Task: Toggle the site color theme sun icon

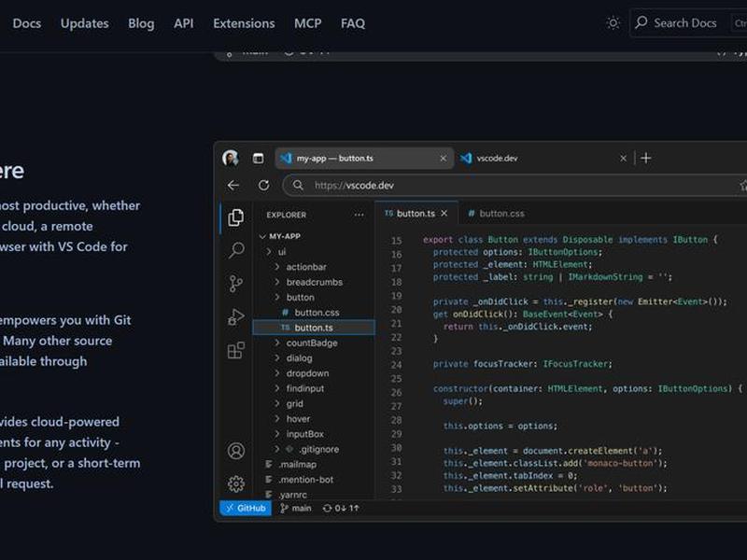Action: (x=613, y=22)
